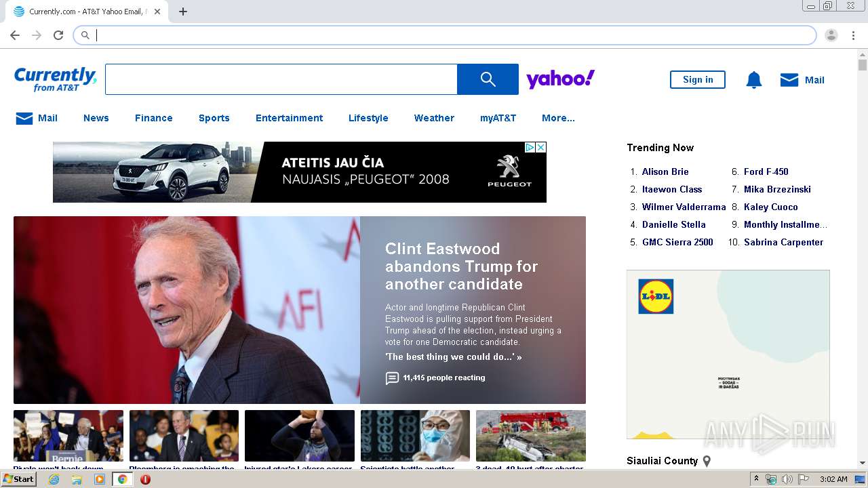The height and width of the screenshot is (488, 868).
Task: Open the News menu item
Action: (x=96, y=118)
